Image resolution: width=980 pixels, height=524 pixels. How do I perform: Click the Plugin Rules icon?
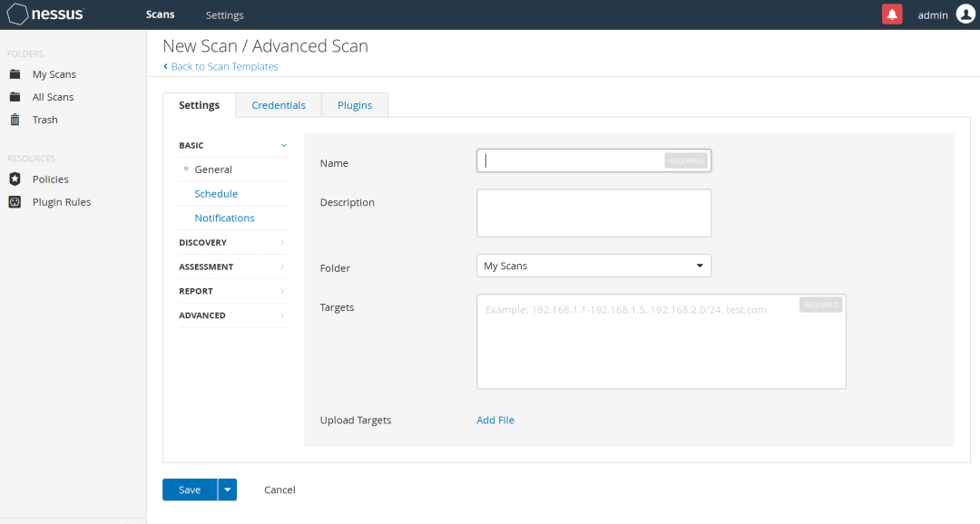(x=15, y=202)
